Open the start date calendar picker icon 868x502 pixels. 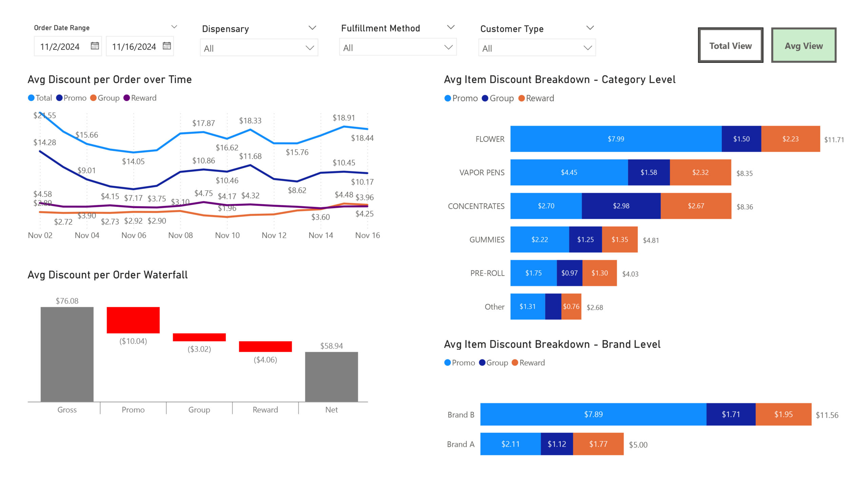pos(95,46)
